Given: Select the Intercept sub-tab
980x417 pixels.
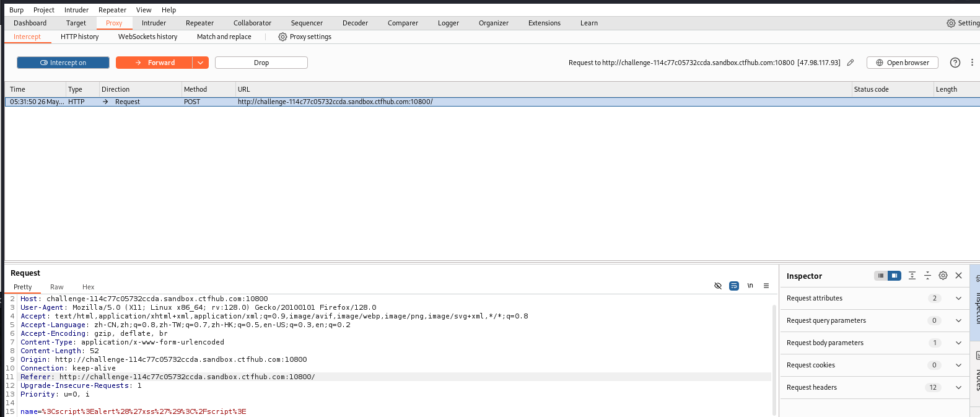Looking at the screenshot, I should [27, 37].
